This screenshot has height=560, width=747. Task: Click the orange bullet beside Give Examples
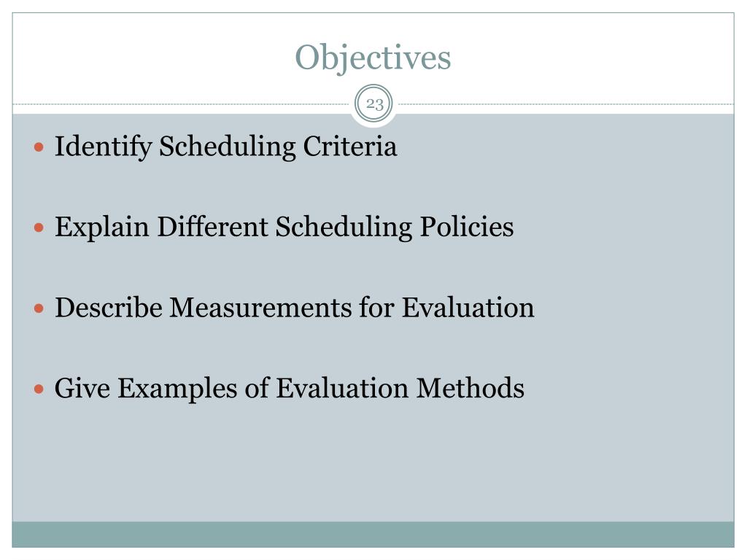pos(40,388)
